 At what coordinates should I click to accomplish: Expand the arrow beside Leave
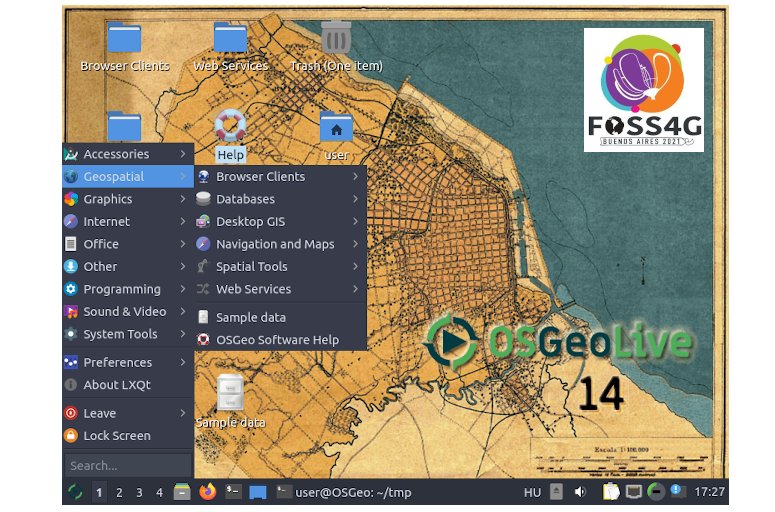183,413
